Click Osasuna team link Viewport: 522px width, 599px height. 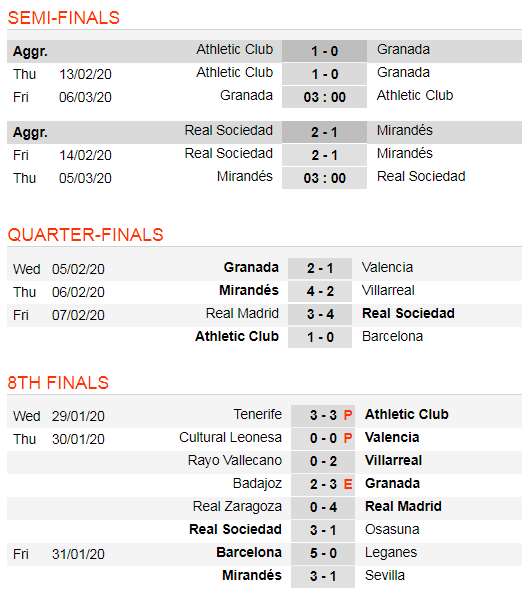coord(392,529)
